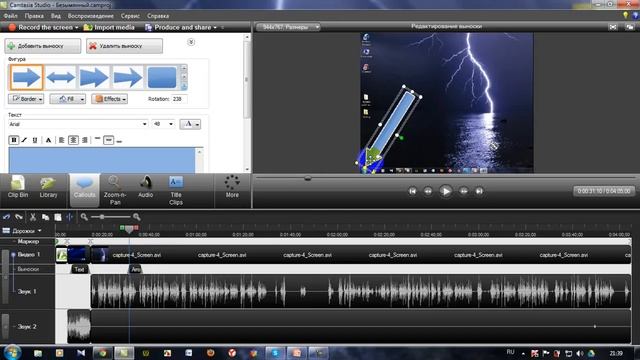
Task: Open the Clip Bin tab
Action: coord(18,188)
